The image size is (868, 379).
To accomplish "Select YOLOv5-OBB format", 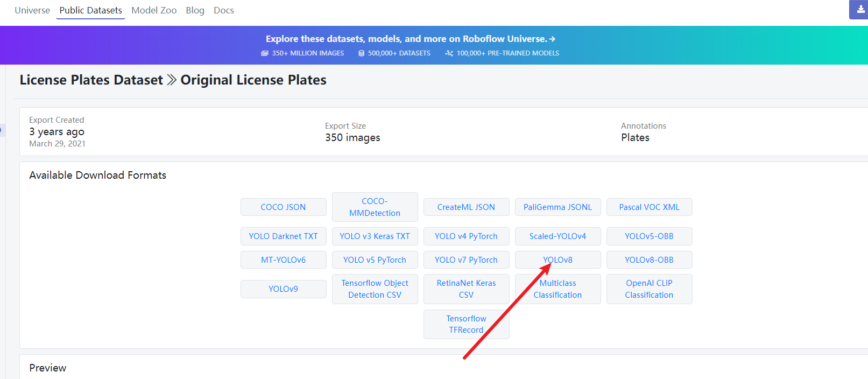I will click(x=650, y=236).
